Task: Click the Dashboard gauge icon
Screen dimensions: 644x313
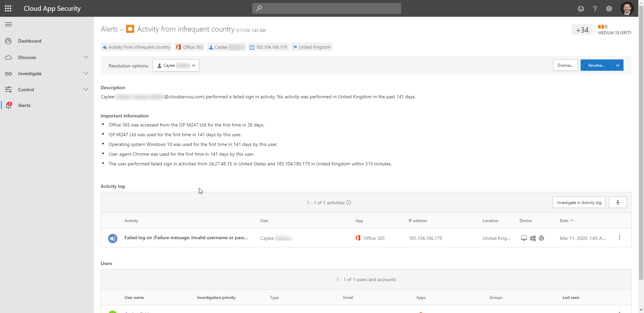Action: click(x=8, y=41)
